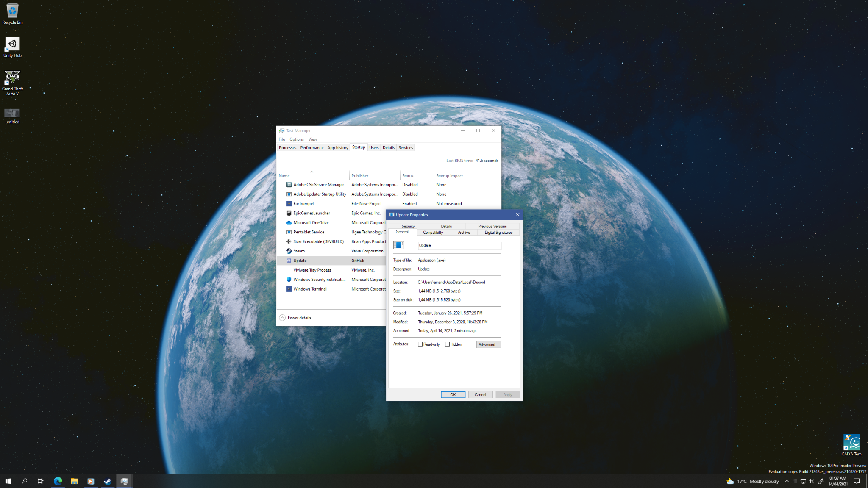Screen dimensions: 868x488
Task: Open the network status tray icon
Action: click(x=803, y=481)
